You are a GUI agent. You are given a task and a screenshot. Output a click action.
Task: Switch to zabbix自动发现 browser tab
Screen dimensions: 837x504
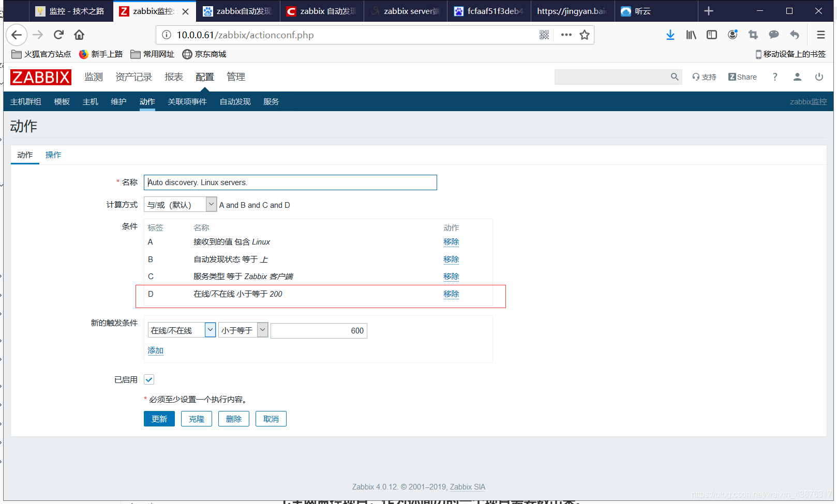click(238, 11)
